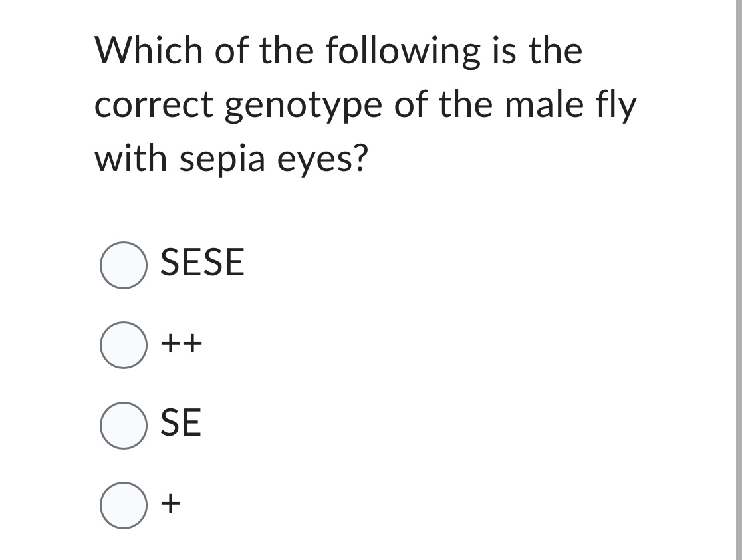Click the radio circle next to SESE
Viewport: 748px width, 560px height.
[x=123, y=265]
